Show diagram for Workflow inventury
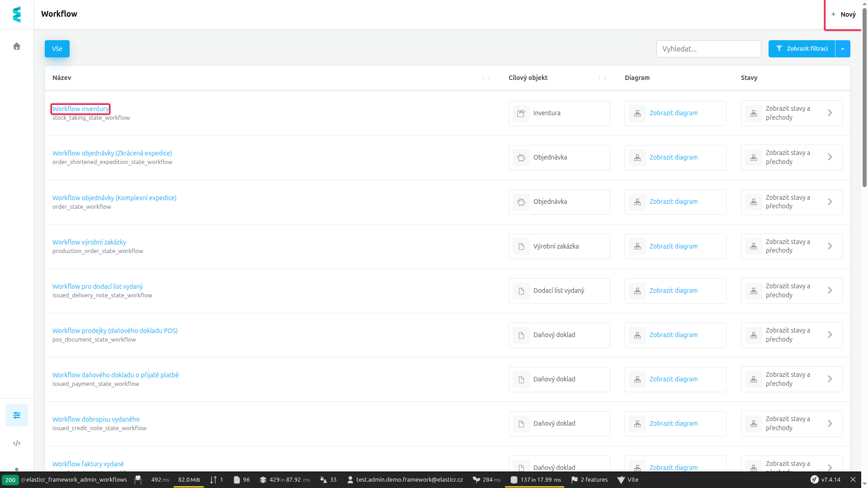868x488 pixels. point(674,113)
